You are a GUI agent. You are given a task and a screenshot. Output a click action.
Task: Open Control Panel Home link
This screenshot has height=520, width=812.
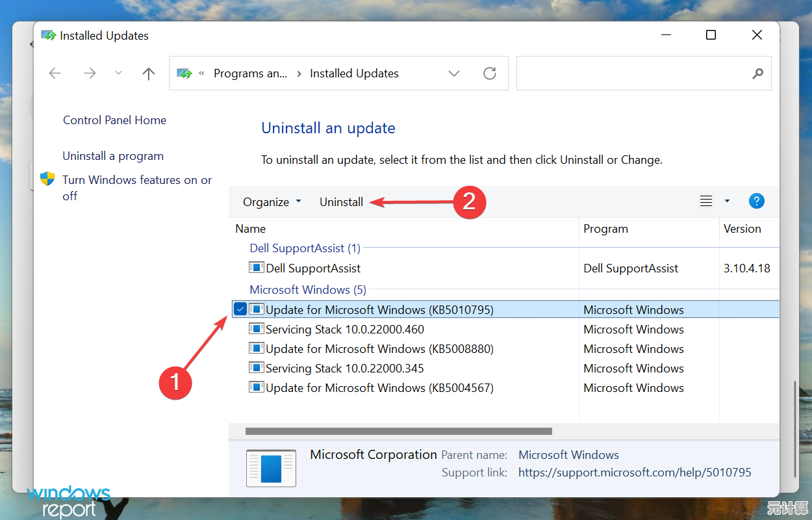click(114, 120)
